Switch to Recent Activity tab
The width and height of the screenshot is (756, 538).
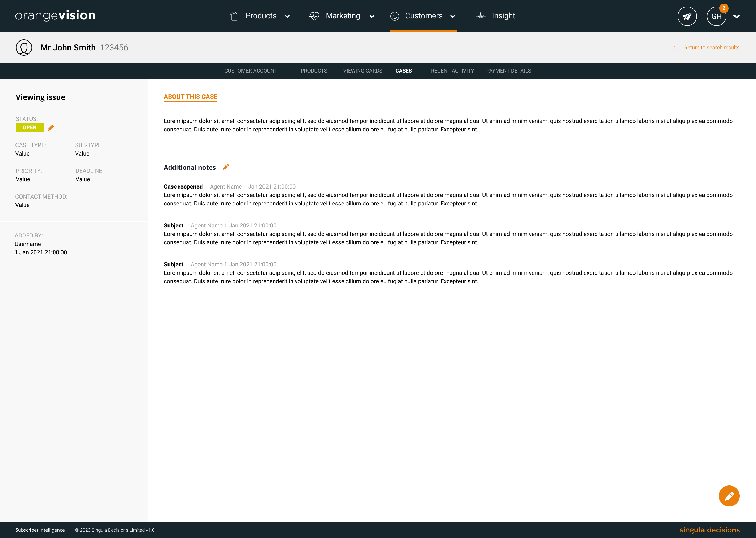[452, 71]
